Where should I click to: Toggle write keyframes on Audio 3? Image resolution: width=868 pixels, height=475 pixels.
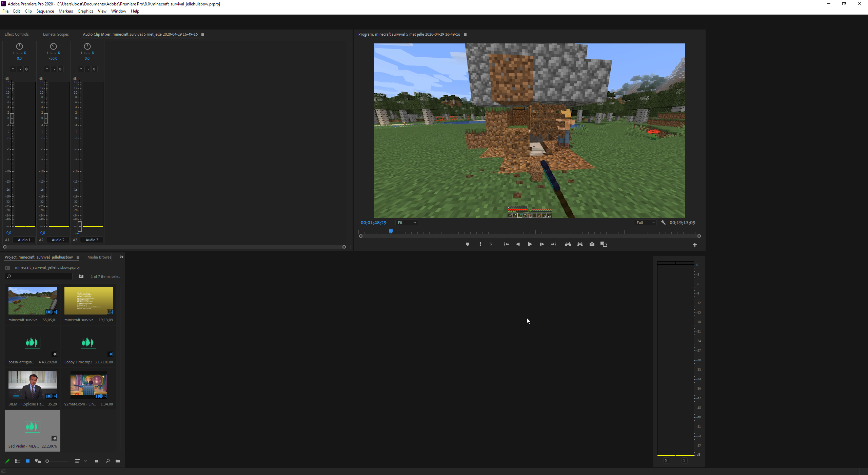point(94,69)
